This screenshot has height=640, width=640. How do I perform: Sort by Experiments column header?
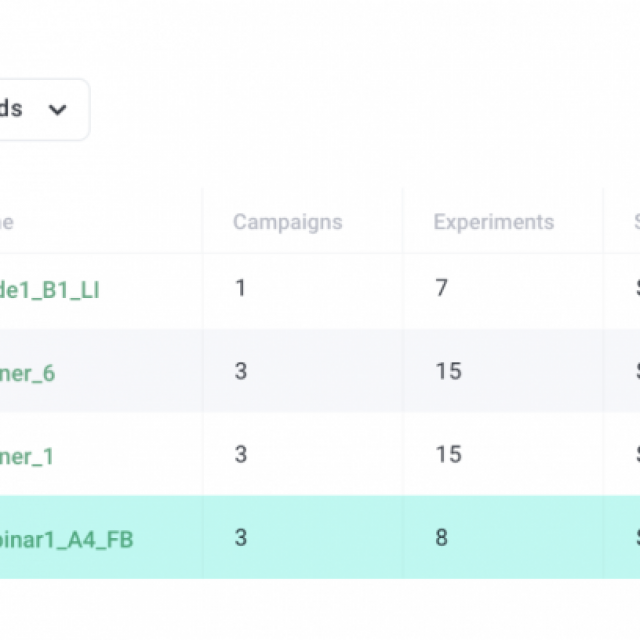click(x=493, y=222)
